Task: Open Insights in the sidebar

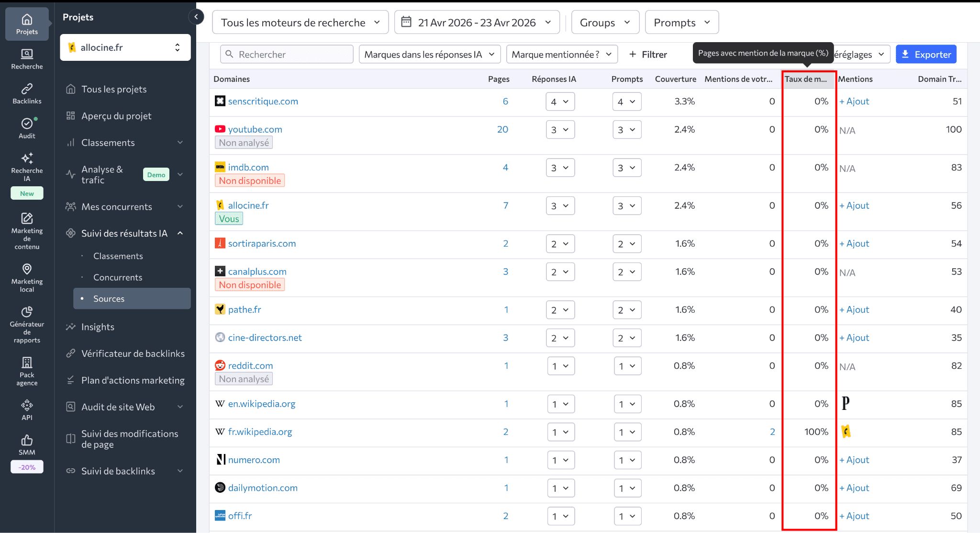Action: tap(98, 327)
